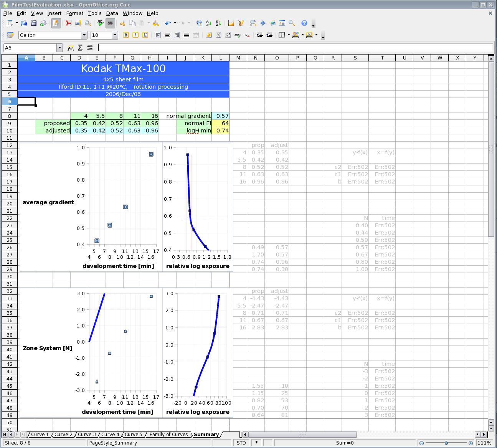
Task: Show Draw Functions toolbar
Action: (241, 23)
